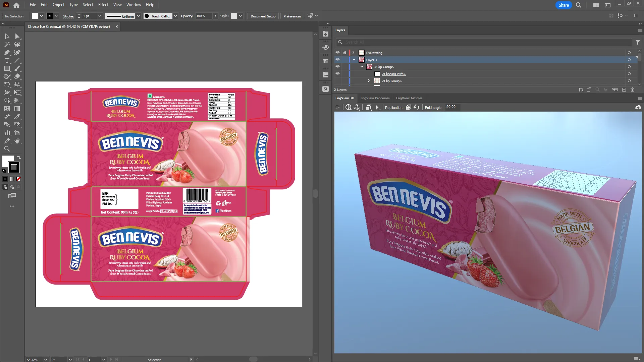The image size is (644, 362).
Task: Click Create New Layer icon
Action: point(624,89)
